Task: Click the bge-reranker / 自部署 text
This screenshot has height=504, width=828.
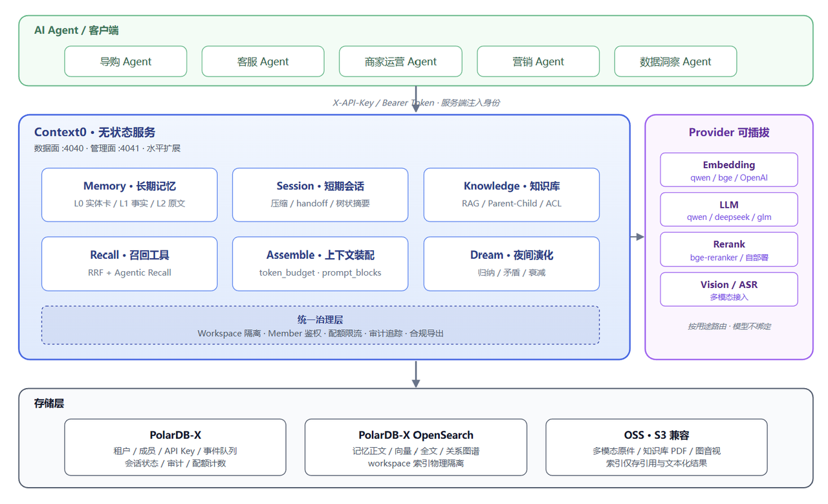Action: [x=729, y=257]
